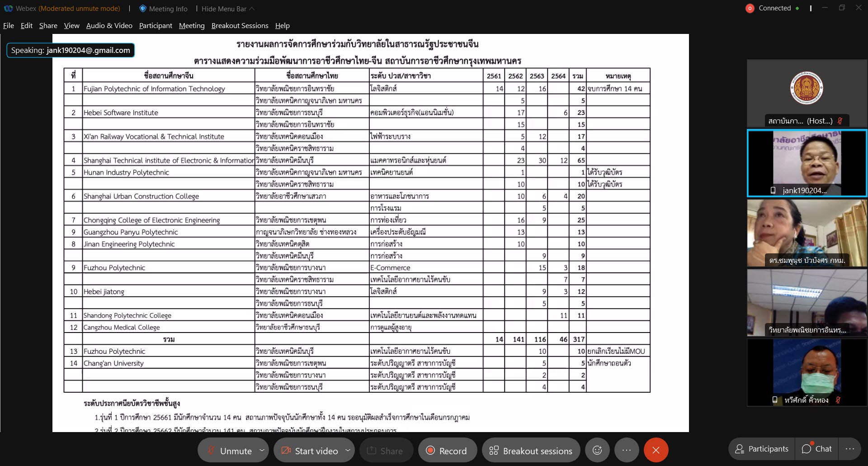868x466 pixels.
Task: Click the Unmute button
Action: (230, 451)
